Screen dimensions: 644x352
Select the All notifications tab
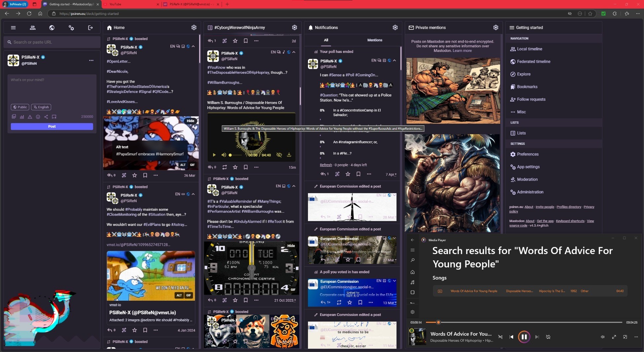[x=326, y=40]
